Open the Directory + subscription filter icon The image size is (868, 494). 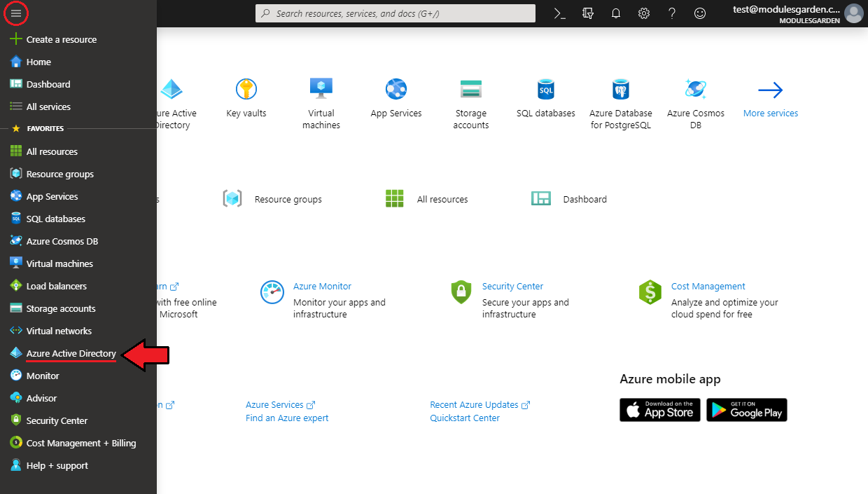coord(588,13)
